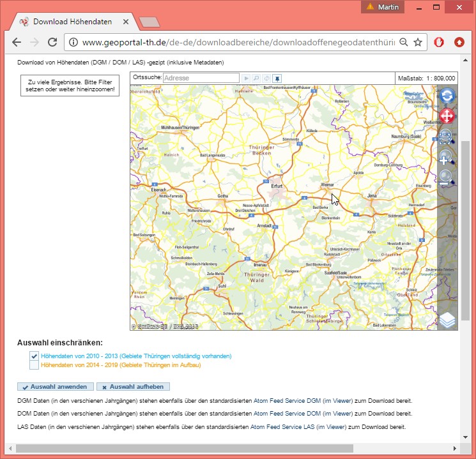Viewport: 476px width, 459px height.
Task: Click the pin icon beside address search
Action: click(x=277, y=79)
